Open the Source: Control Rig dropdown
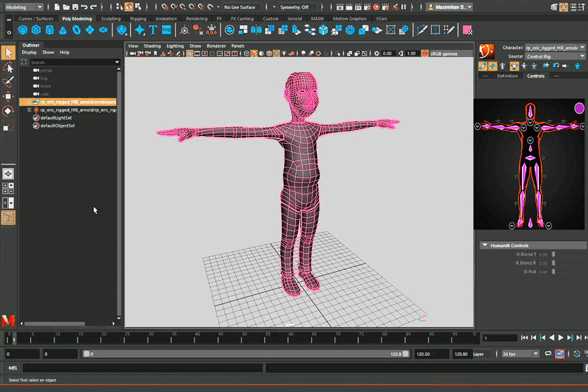The image size is (588, 392). click(x=554, y=56)
